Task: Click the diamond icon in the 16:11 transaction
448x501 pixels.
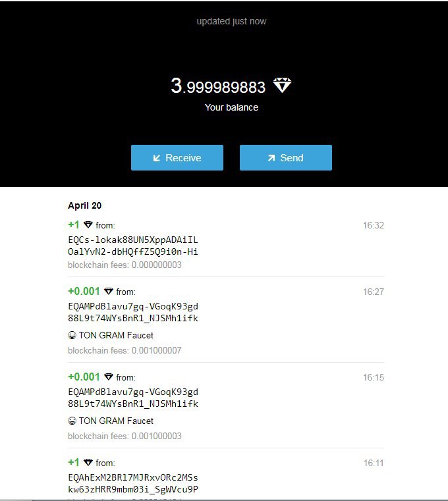Action: 88,462
